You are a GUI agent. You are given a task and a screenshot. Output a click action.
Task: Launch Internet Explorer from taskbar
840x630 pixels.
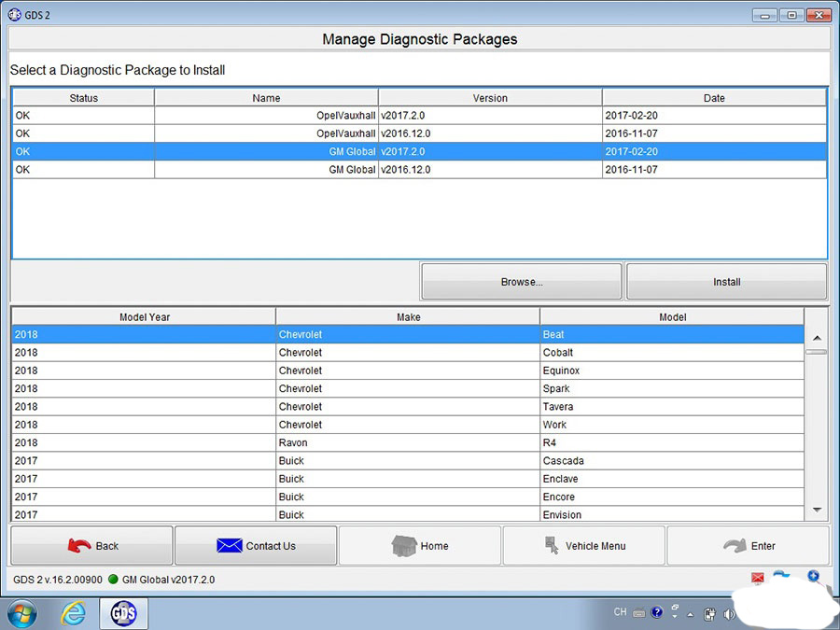pos(74,613)
